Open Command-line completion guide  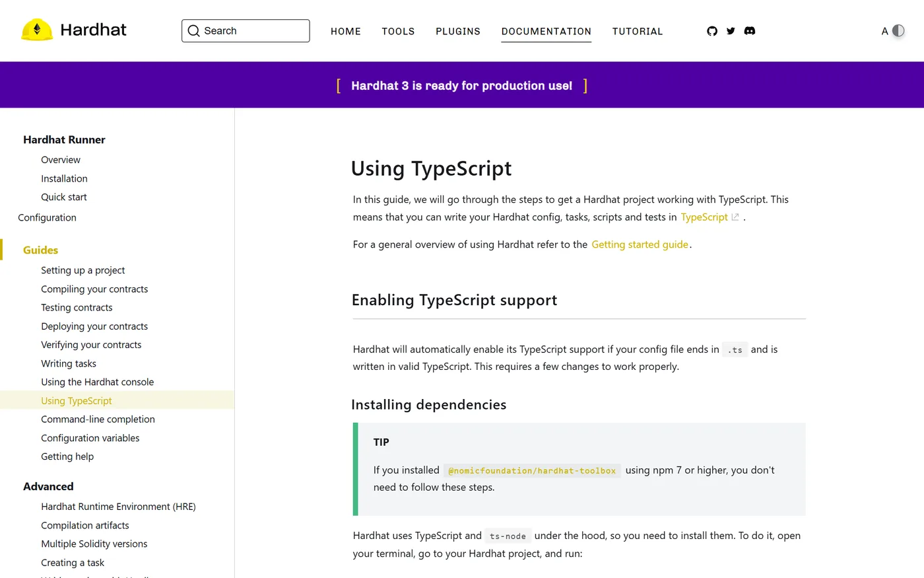point(98,419)
